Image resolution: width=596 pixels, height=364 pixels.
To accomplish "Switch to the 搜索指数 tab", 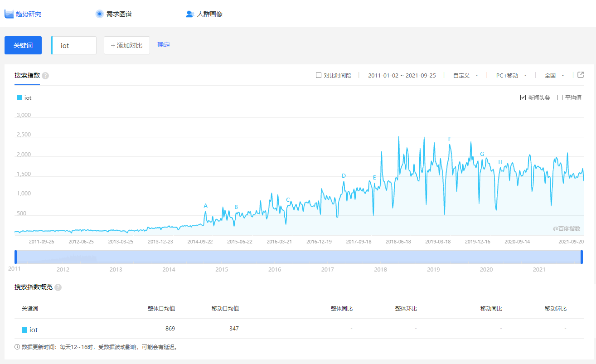I will point(27,75).
